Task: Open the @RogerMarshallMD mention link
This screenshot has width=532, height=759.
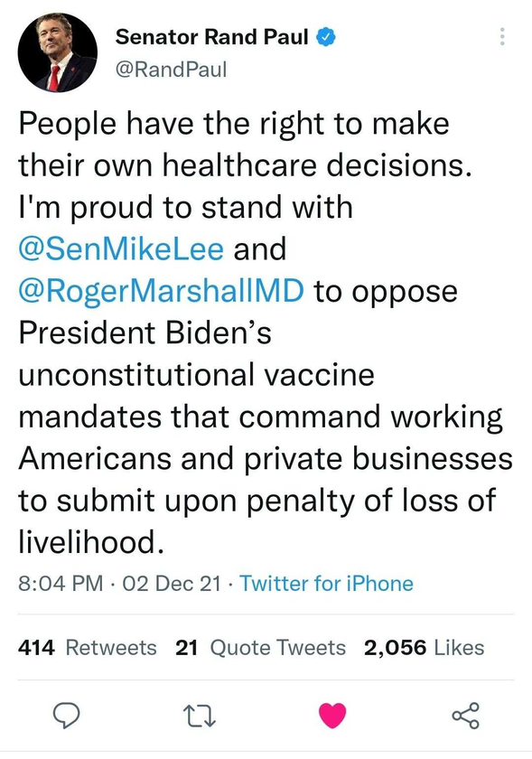Action: (161, 291)
